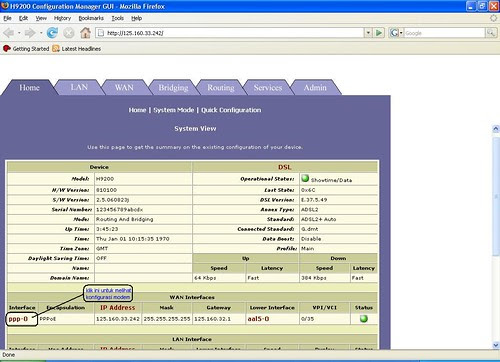The image size is (500, 362).
Task: Click the Forward navigation arrow
Action: coord(30,33)
